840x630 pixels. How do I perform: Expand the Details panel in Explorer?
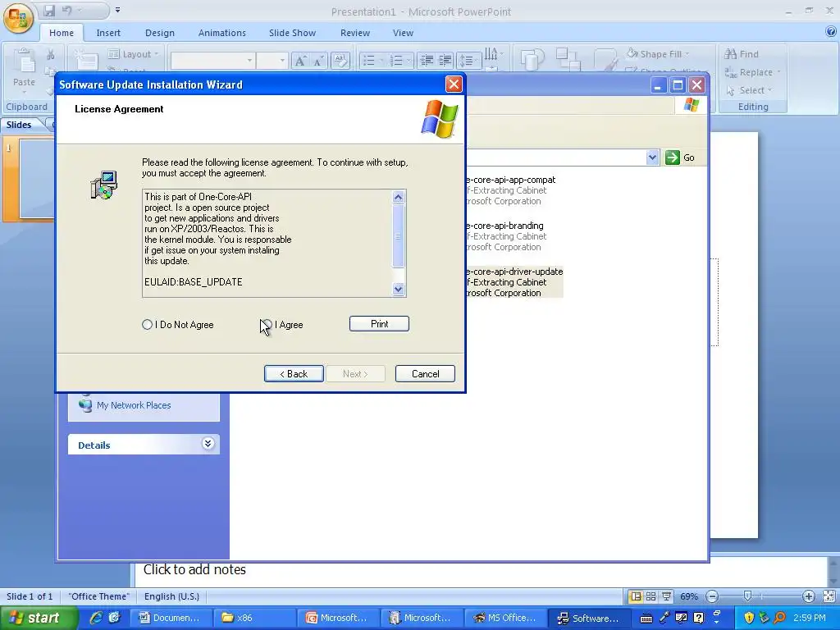click(x=208, y=444)
